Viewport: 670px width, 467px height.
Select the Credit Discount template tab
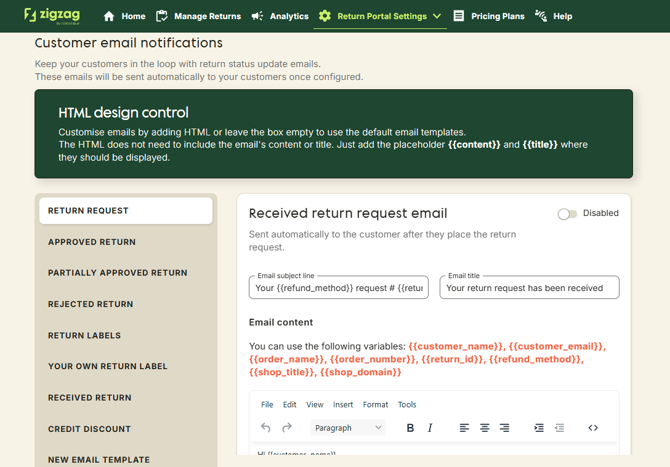pyautogui.click(x=126, y=429)
